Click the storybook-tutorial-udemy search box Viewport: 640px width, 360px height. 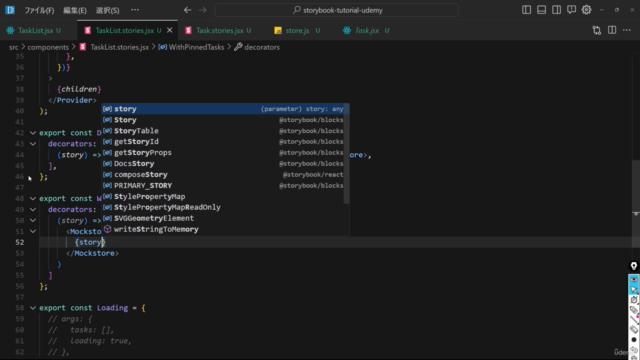[x=337, y=10]
